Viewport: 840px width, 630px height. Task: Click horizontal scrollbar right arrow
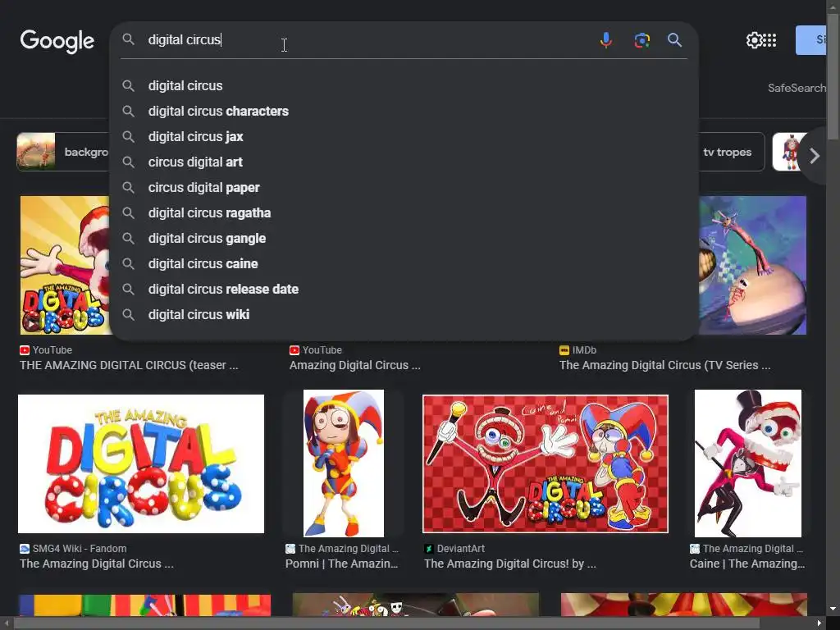point(819,623)
